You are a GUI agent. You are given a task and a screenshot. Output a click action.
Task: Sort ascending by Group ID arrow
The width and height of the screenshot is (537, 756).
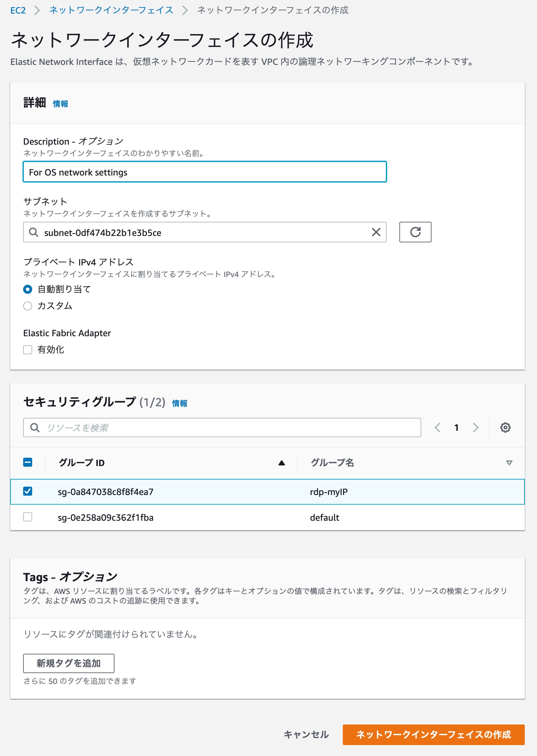click(x=281, y=463)
